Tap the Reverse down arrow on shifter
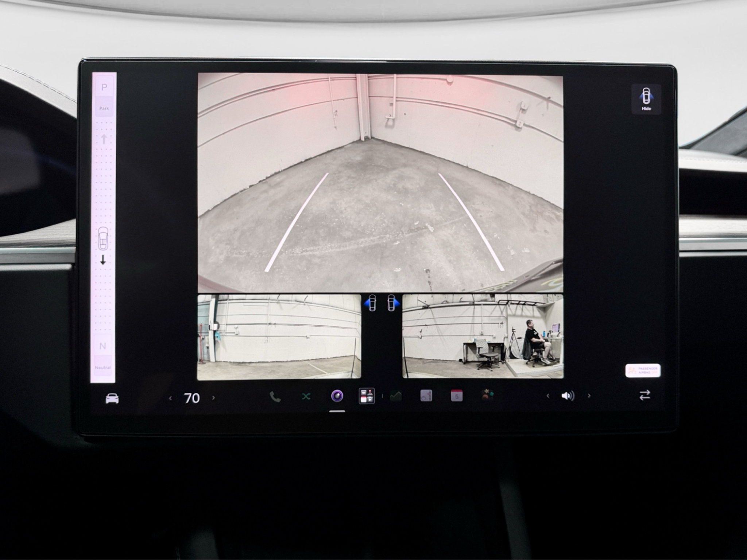This screenshot has height=560, width=747. coord(103,260)
